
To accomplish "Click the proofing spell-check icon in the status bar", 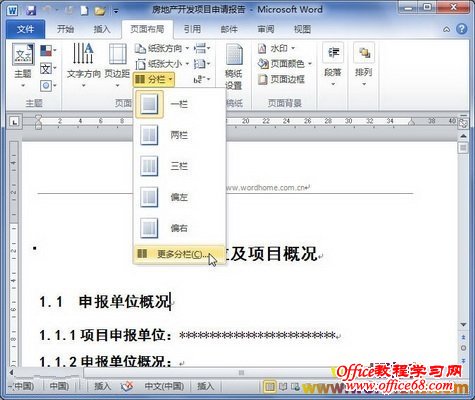I will (126, 386).
